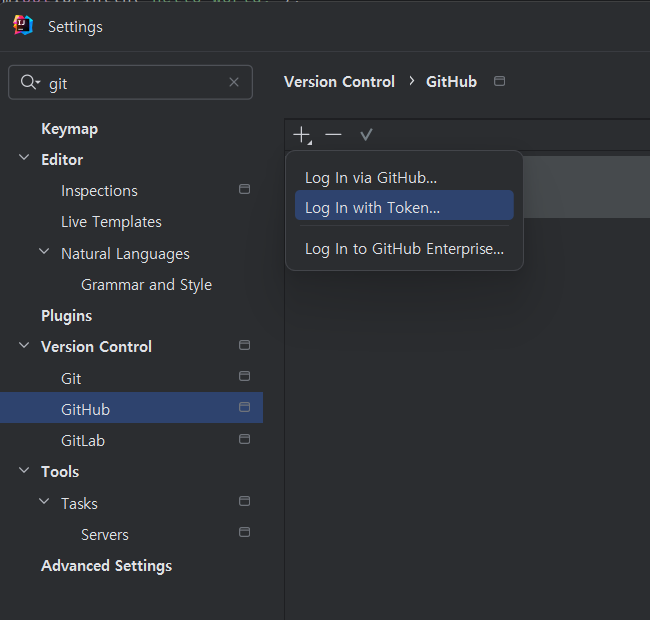
Task: Select Editor in the settings tree
Action: click(x=62, y=160)
